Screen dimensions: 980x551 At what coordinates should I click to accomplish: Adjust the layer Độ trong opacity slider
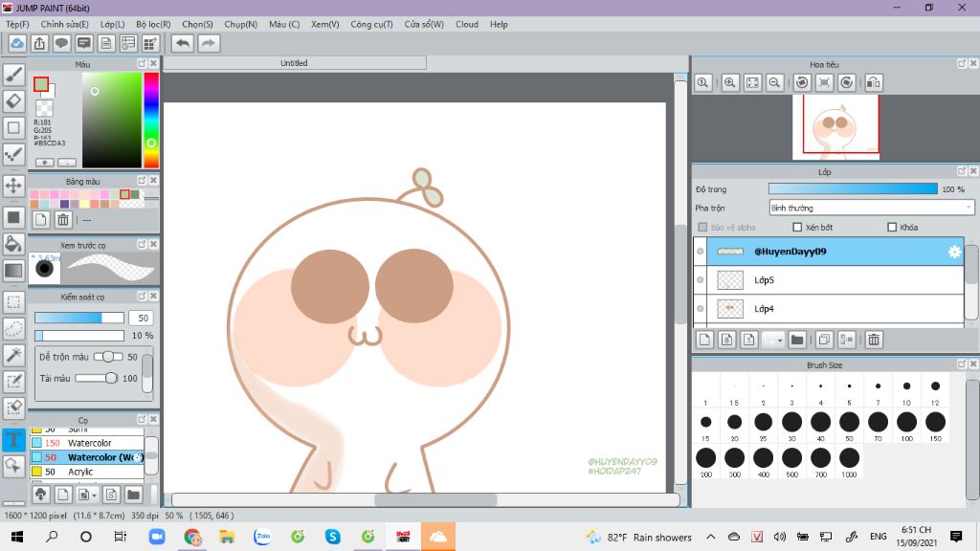coord(853,189)
